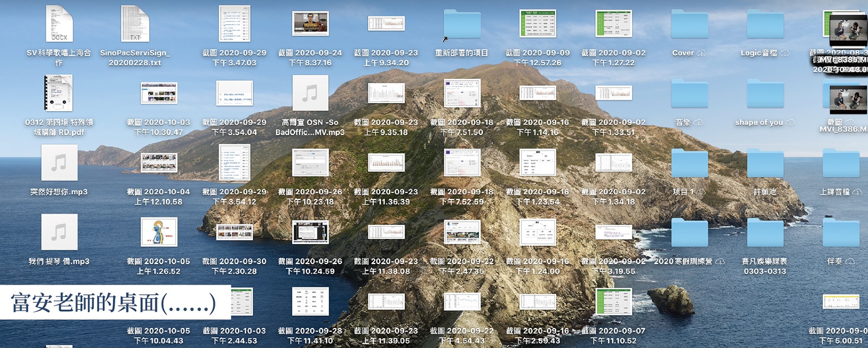Select the 0312 第四場 特殊領域講師 RD.pdf file
868x348 pixels.
[x=59, y=93]
